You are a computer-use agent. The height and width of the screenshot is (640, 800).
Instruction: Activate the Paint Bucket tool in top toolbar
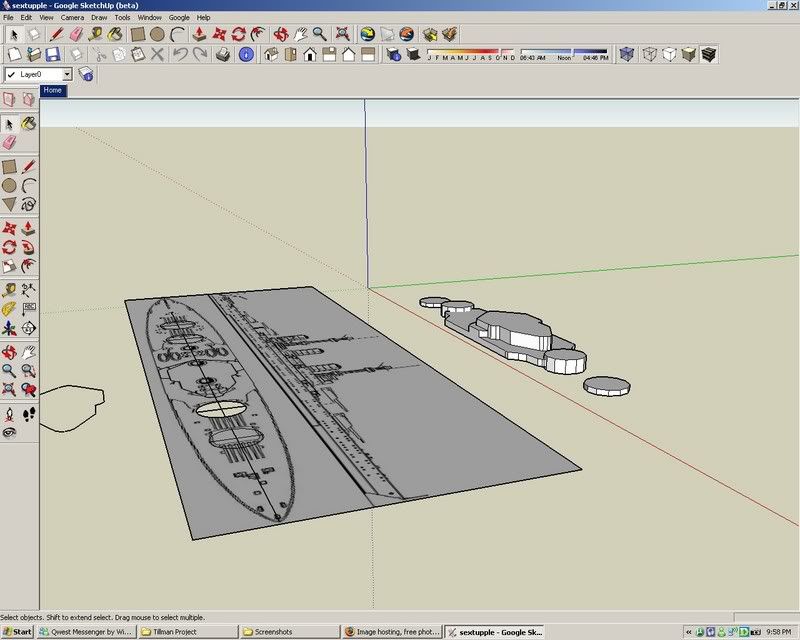tap(115, 35)
